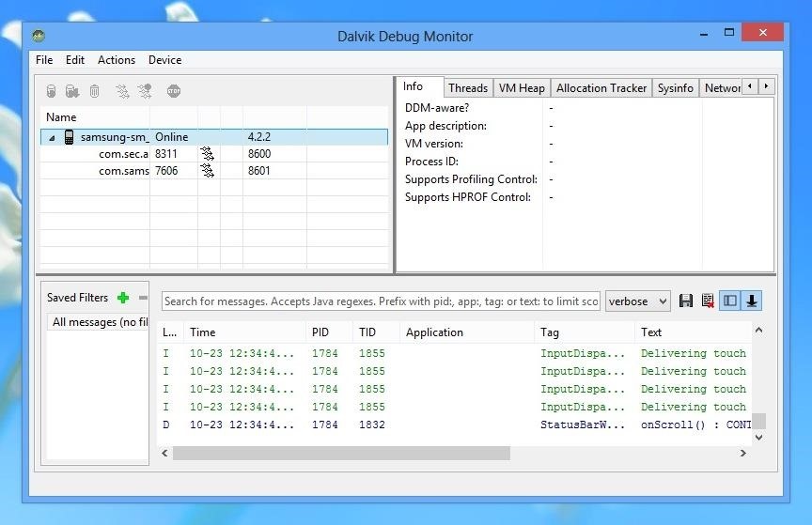
Task: Click the samsung device phone icon
Action: [x=69, y=137]
